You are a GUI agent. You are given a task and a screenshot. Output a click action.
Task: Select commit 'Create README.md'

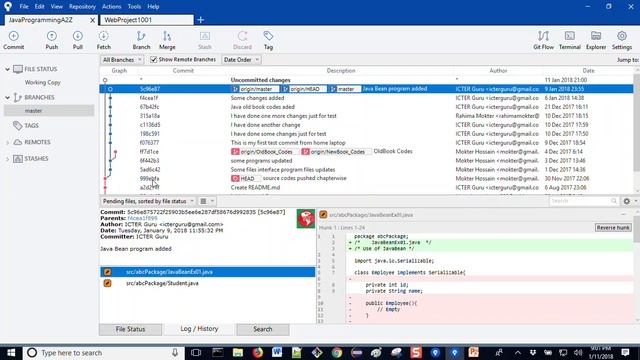pos(367,188)
